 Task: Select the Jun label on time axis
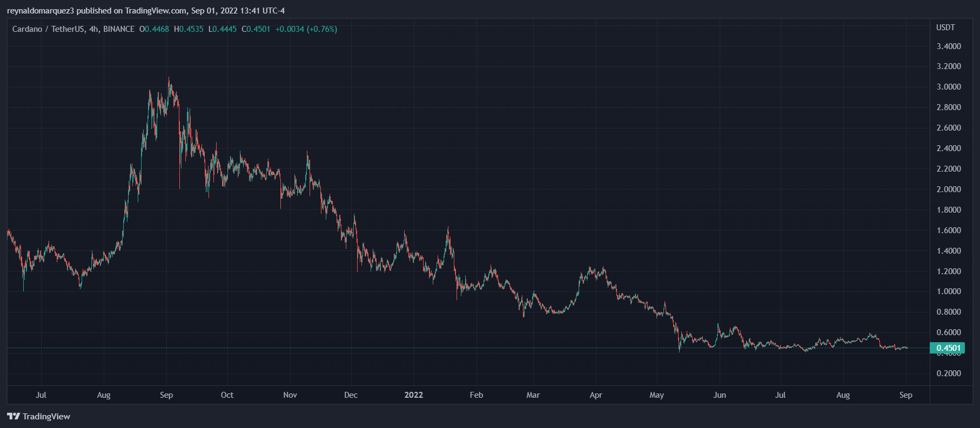(720, 395)
